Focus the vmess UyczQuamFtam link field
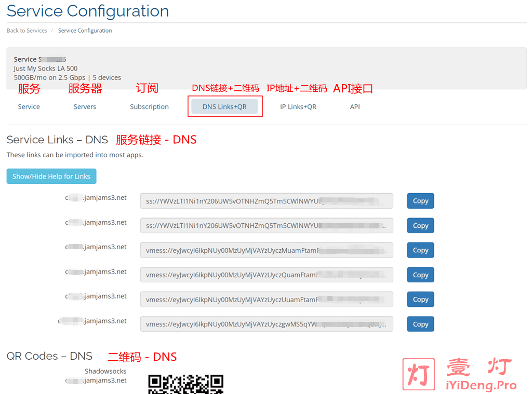The width and height of the screenshot is (532, 394). click(267, 275)
